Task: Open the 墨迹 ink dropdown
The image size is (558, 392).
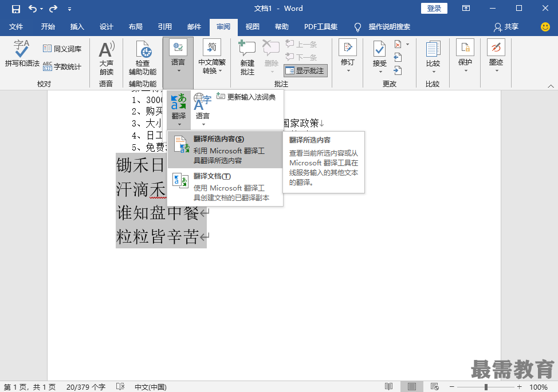Action: 496,56
